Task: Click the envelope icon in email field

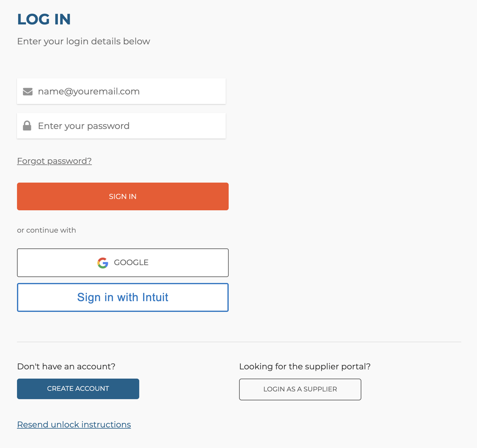Action: click(27, 91)
